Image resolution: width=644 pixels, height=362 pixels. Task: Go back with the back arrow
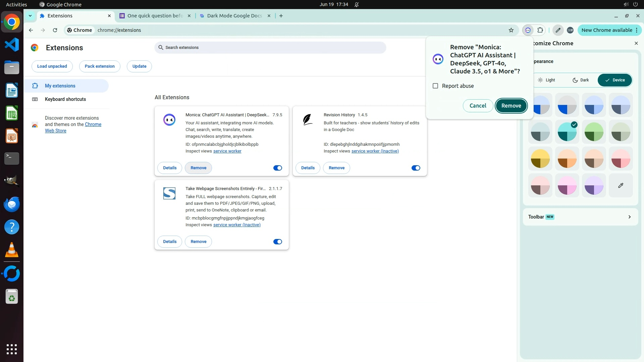point(31,30)
